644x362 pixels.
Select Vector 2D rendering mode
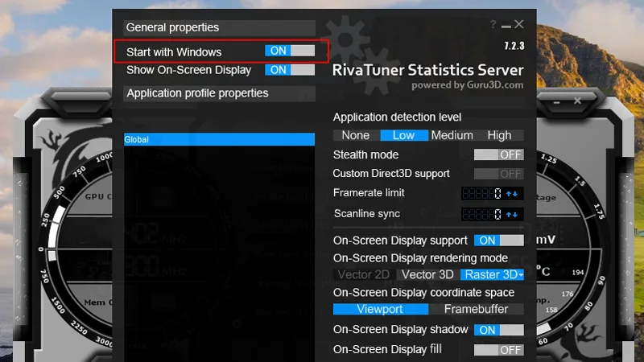point(364,274)
